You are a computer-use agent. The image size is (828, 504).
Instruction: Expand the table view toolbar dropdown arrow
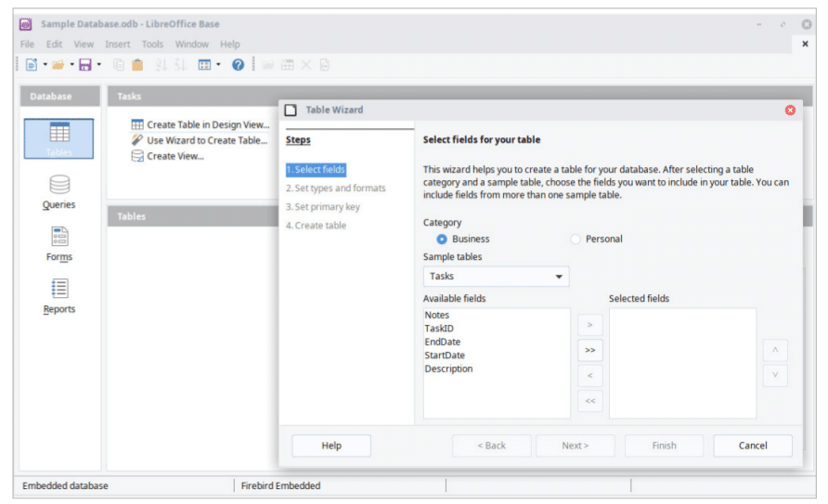(x=219, y=65)
